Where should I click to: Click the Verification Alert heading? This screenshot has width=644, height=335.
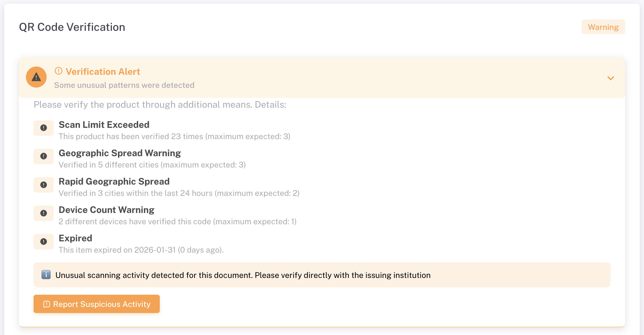(x=103, y=72)
